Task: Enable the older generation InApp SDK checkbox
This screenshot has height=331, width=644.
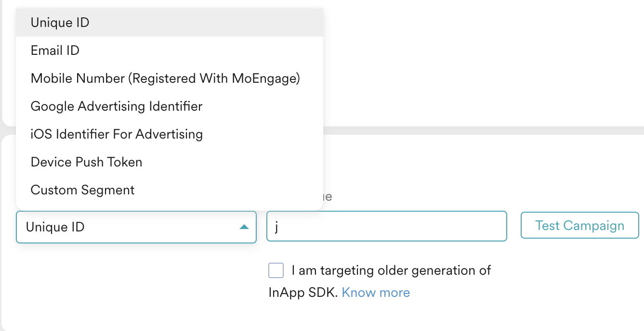Action: [276, 270]
